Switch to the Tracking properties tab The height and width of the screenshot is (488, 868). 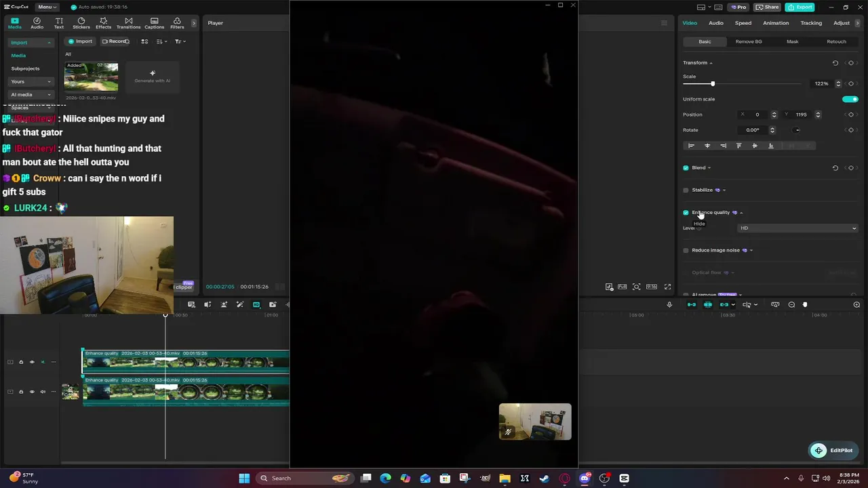[811, 23]
